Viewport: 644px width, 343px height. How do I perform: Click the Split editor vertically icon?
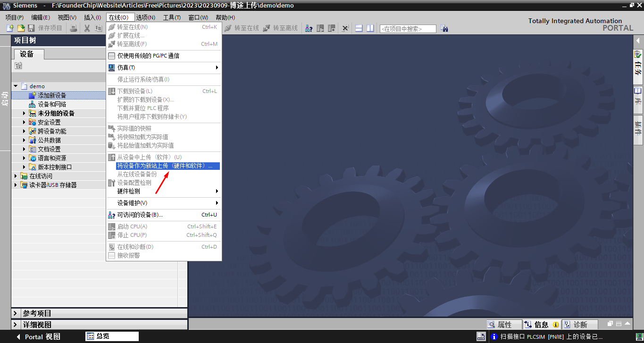(370, 28)
